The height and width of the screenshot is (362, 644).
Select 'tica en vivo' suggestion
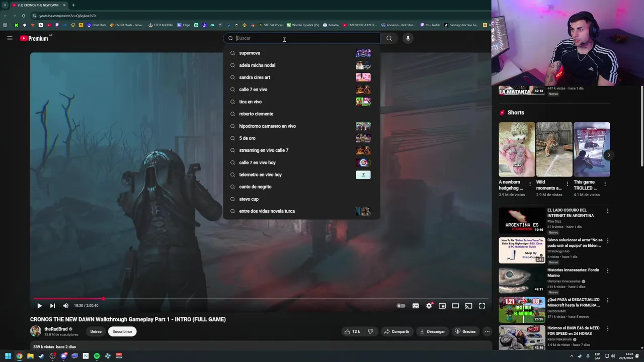pos(301,102)
